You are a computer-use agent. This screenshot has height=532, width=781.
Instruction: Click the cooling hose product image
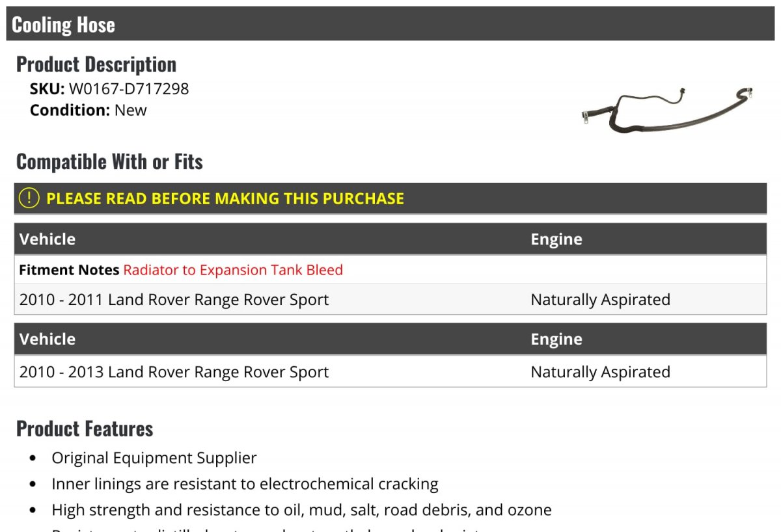click(666, 108)
